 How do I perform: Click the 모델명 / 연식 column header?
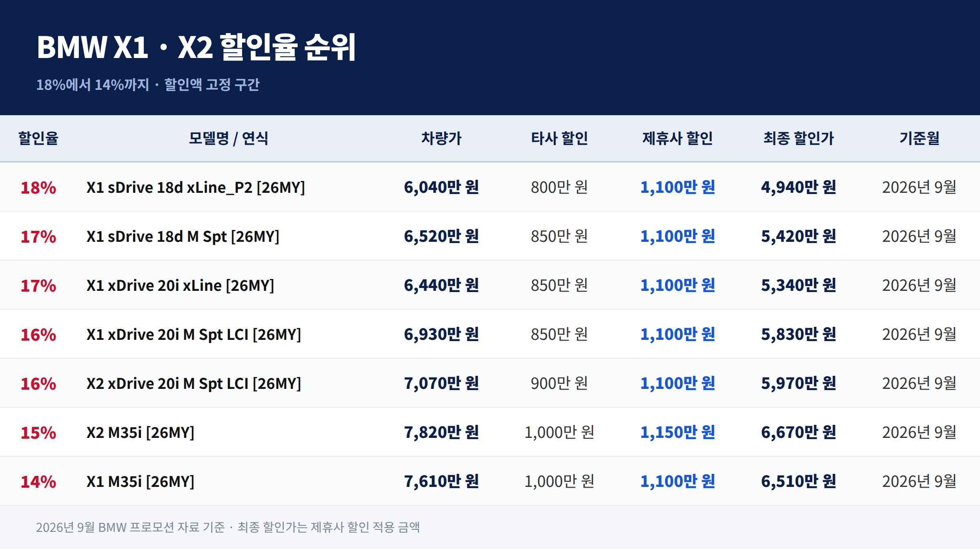[229, 138]
